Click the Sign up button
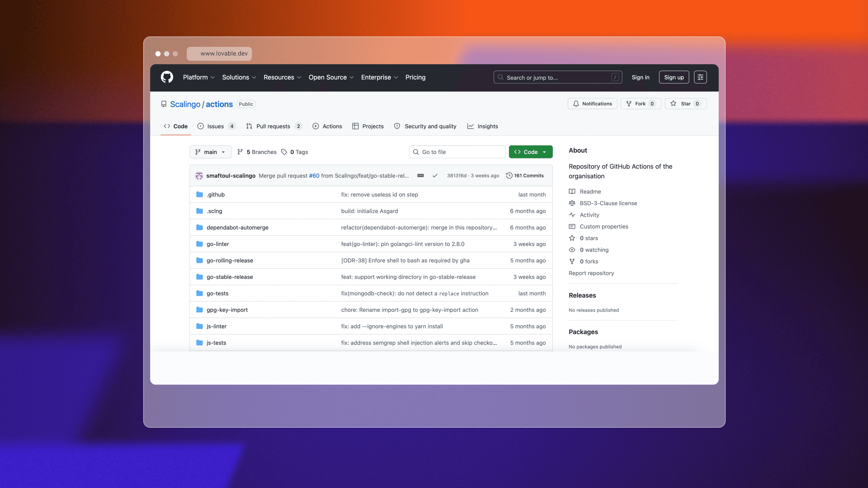 coord(674,77)
